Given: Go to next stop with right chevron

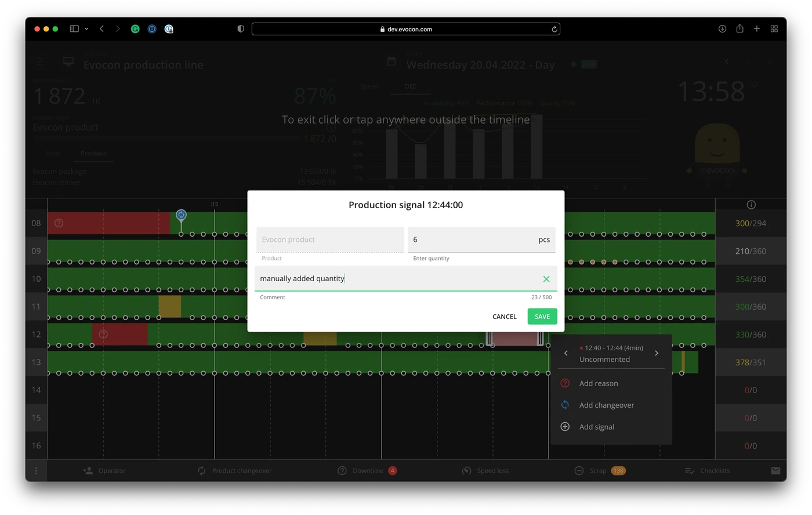Looking at the screenshot, I should coord(657,353).
